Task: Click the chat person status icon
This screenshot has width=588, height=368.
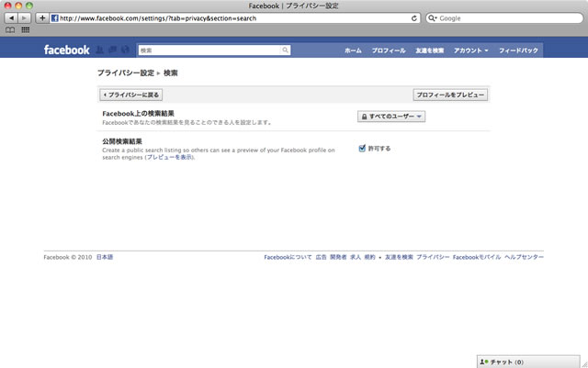Action: tap(484, 362)
